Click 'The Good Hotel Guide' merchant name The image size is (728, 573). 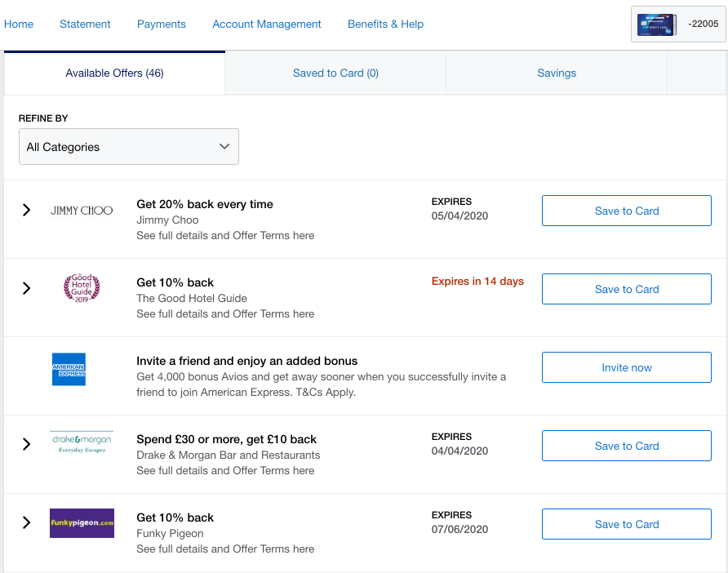coord(192,298)
